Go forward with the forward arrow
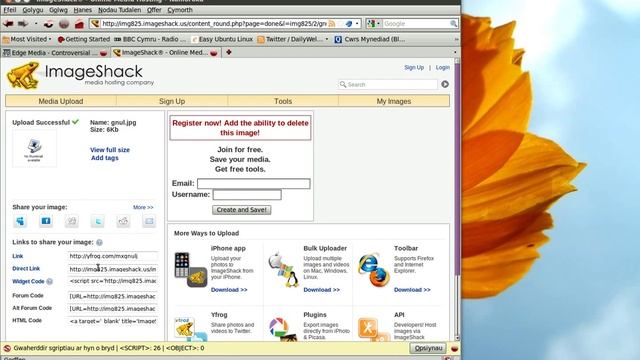 (22, 24)
